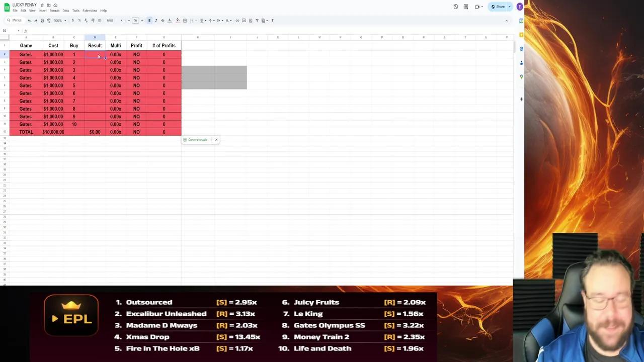Screen dimensions: 644x362
Task: Open text wrapping dropdown
Action: coord(219,21)
